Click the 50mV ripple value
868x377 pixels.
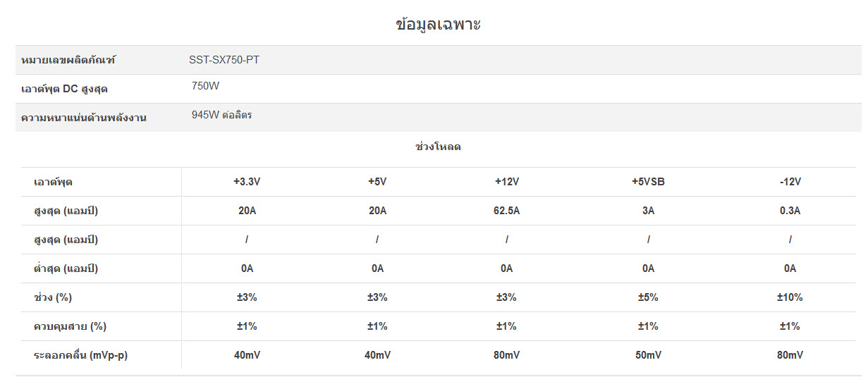(648, 355)
